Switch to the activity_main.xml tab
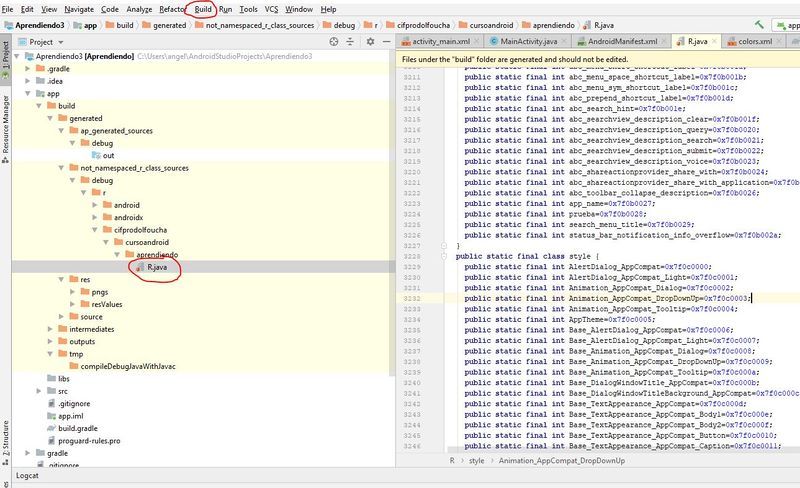 tap(441, 41)
